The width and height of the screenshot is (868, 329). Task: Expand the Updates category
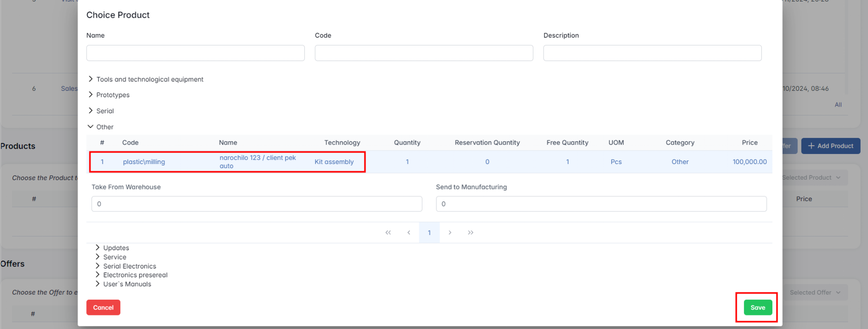tap(98, 248)
